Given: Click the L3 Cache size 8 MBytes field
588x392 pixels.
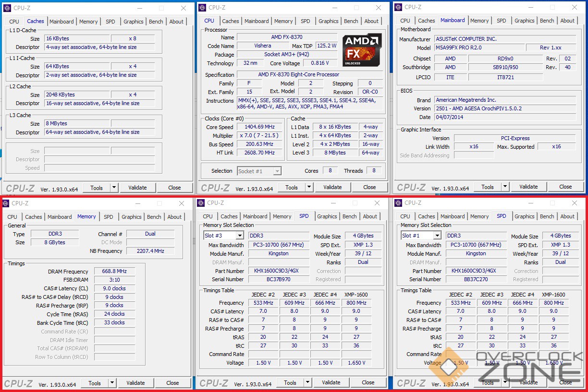Looking at the screenshot, I should [x=77, y=124].
